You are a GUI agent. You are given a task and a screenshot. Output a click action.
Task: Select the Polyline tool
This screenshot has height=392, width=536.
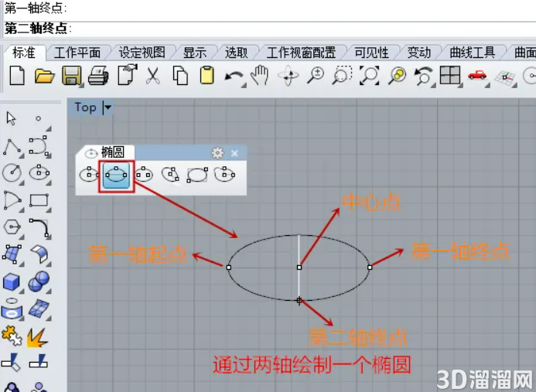[x=12, y=147]
